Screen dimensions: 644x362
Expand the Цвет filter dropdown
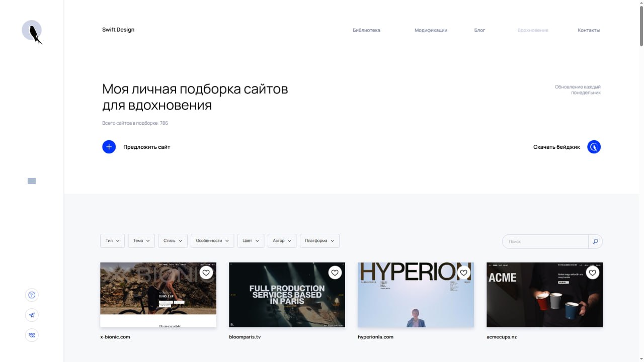pos(251,241)
